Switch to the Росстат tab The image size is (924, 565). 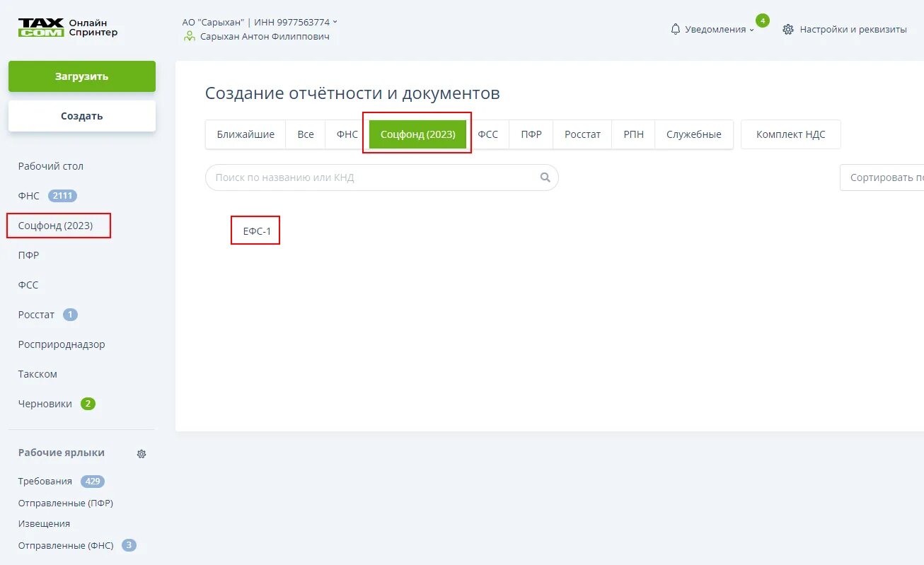point(582,134)
